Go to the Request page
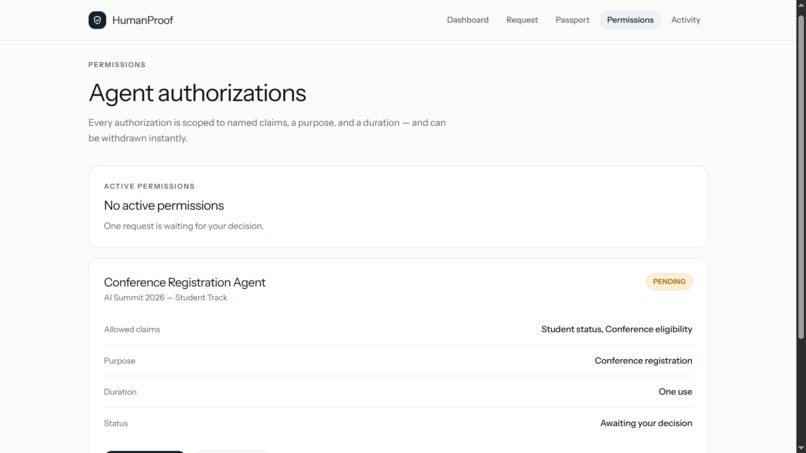This screenshot has height=453, width=806. pyautogui.click(x=522, y=20)
